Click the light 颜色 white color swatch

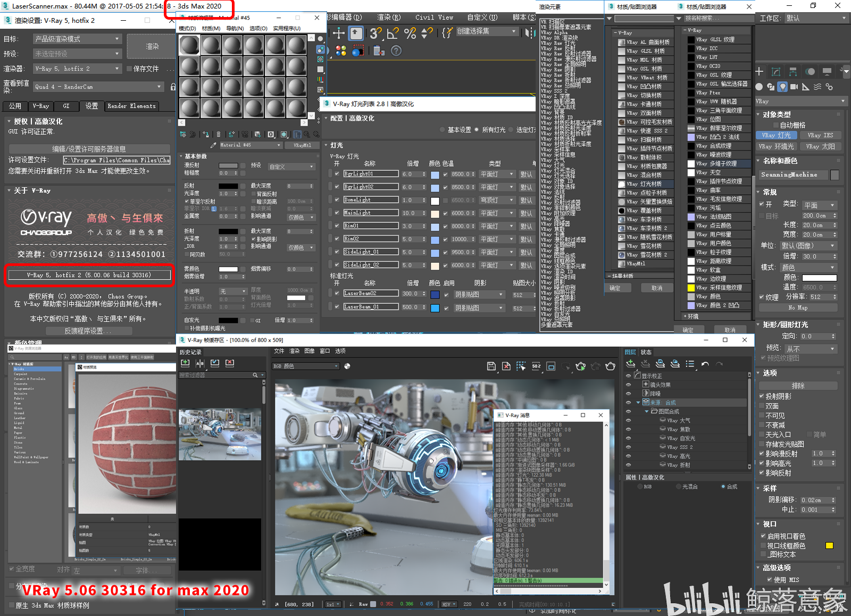[820, 278]
